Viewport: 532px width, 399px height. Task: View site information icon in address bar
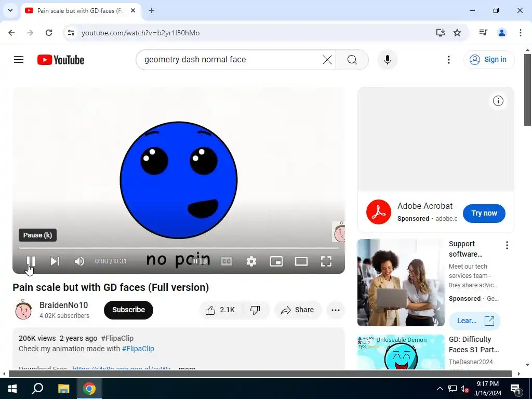[x=71, y=33]
